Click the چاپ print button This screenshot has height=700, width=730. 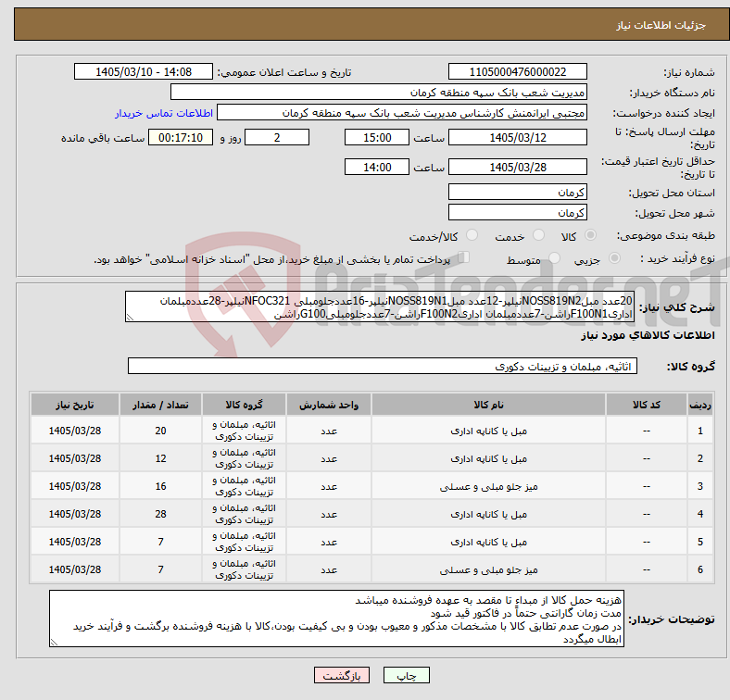point(407,675)
